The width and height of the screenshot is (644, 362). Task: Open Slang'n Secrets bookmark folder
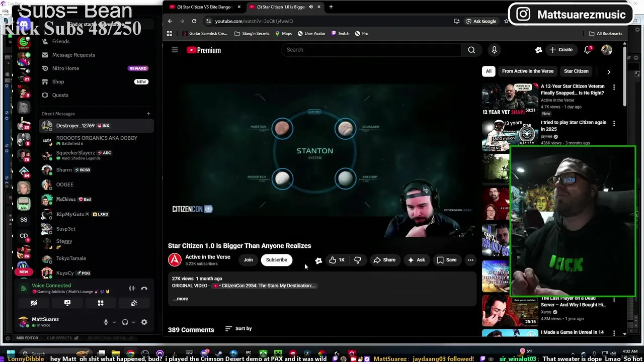coord(252,34)
